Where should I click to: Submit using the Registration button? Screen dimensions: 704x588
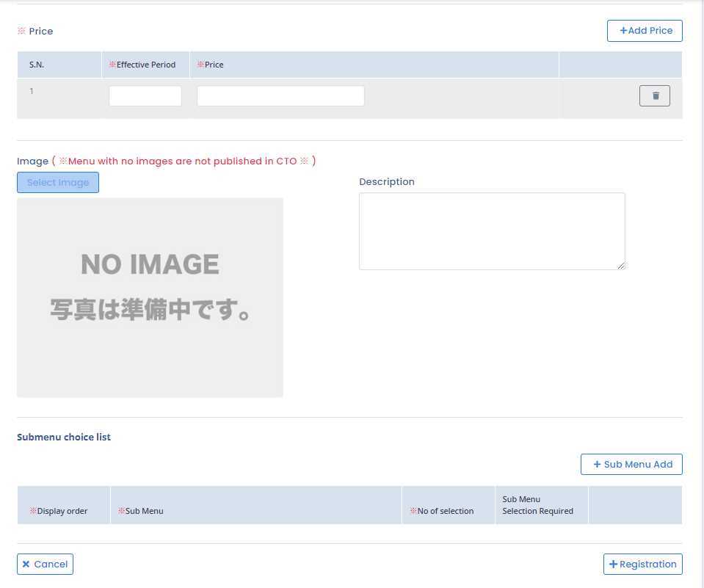pyautogui.click(x=642, y=565)
